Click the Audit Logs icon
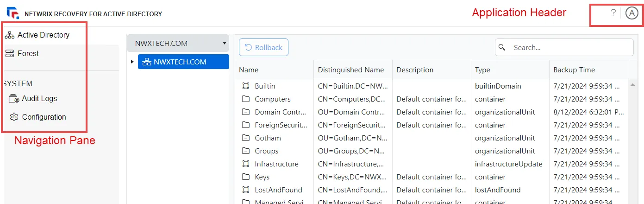 (14, 99)
